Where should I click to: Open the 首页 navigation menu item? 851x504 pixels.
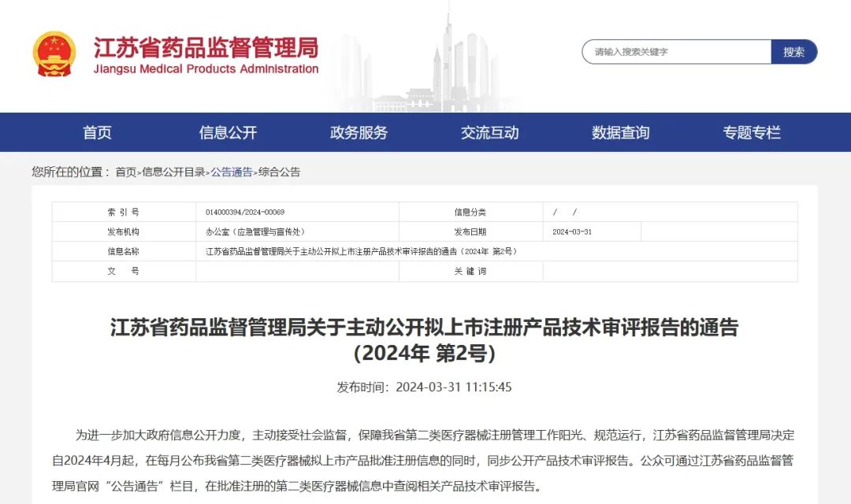point(97,132)
